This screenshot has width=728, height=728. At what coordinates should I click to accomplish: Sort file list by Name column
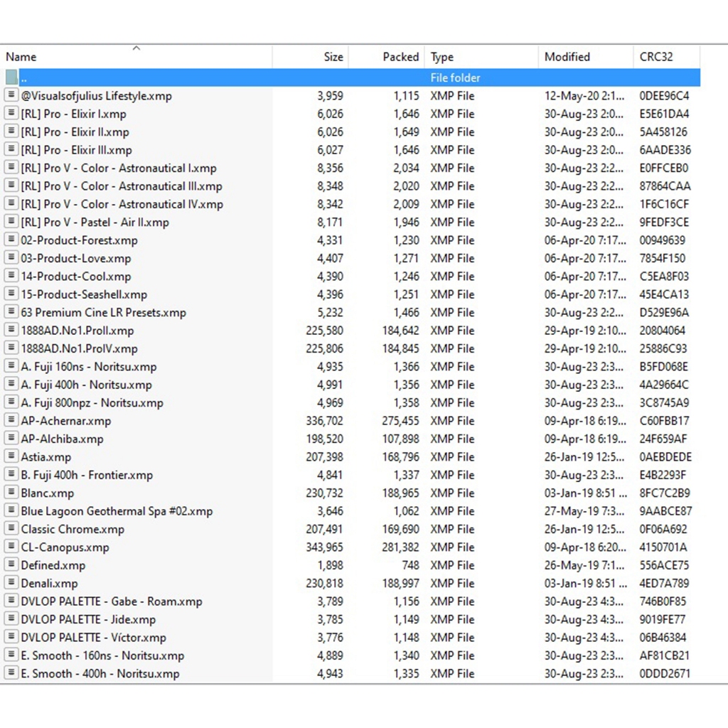point(21,57)
